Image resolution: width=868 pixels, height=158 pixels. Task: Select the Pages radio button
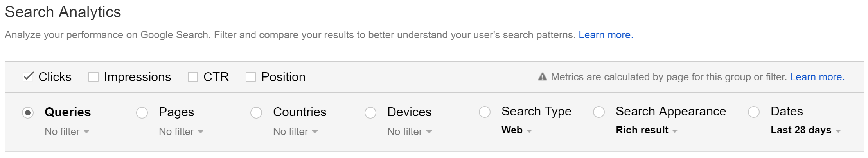(x=142, y=113)
